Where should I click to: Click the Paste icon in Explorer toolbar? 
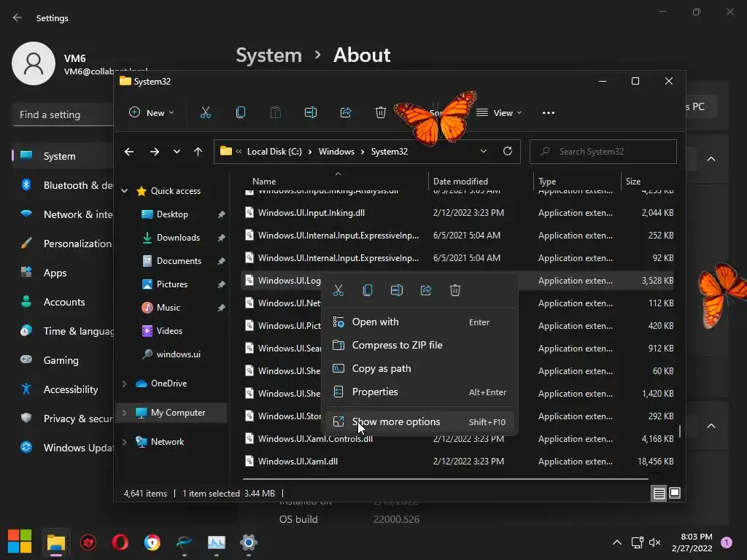point(275,113)
